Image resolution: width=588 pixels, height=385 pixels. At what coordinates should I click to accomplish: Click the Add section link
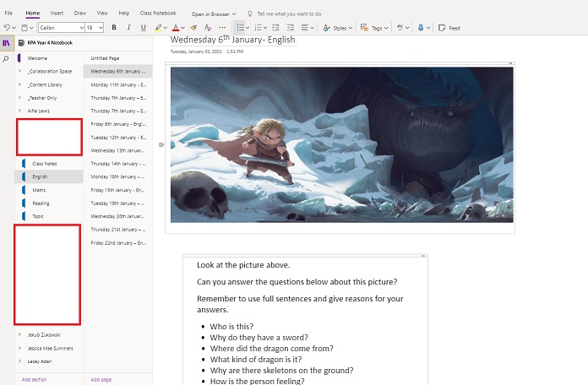tap(34, 379)
